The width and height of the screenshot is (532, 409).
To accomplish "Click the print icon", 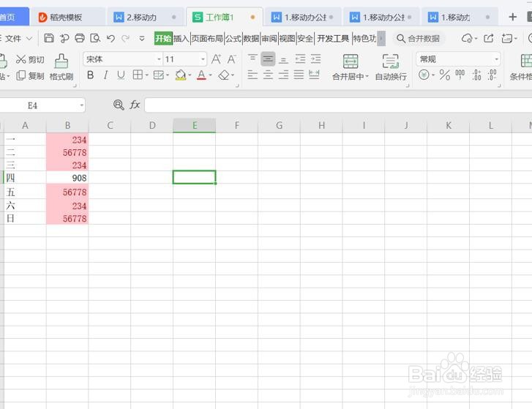I will point(80,38).
